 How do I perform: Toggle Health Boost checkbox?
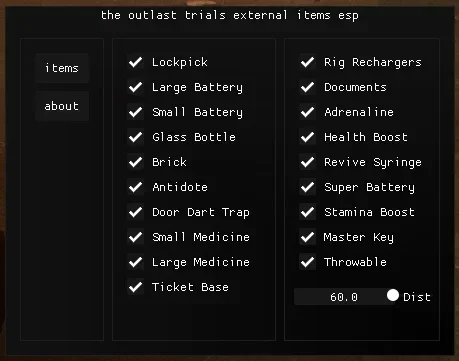click(308, 137)
